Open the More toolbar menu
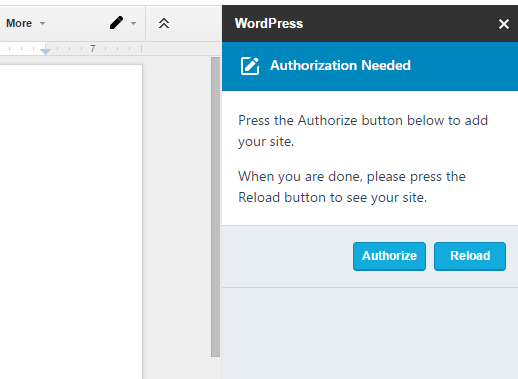 [x=25, y=23]
